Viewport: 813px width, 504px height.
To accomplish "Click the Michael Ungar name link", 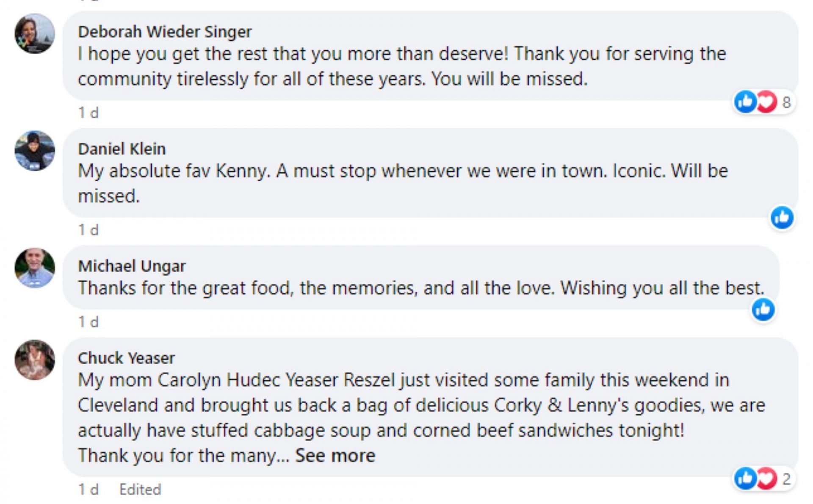I will [x=132, y=266].
